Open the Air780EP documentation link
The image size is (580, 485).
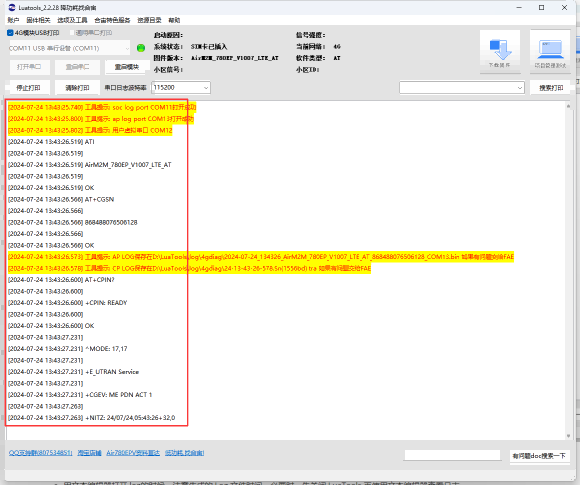click(133, 453)
